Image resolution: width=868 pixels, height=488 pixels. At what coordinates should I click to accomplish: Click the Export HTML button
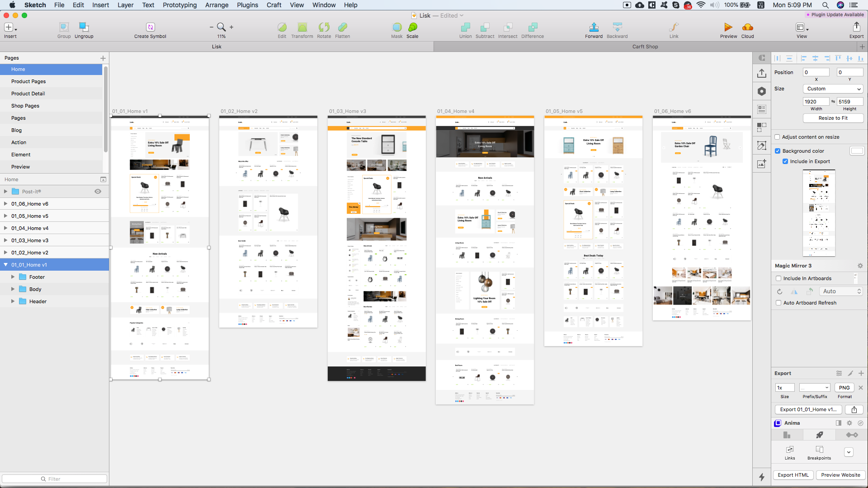[x=793, y=475]
